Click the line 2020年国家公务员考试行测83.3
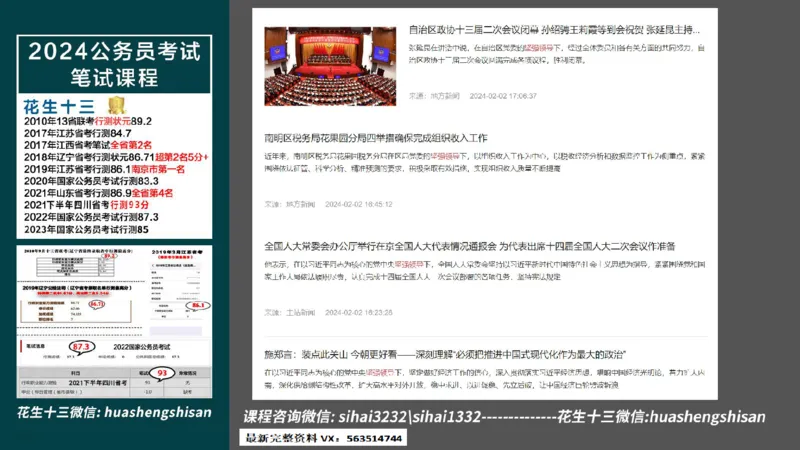800x450 pixels. [x=91, y=181]
